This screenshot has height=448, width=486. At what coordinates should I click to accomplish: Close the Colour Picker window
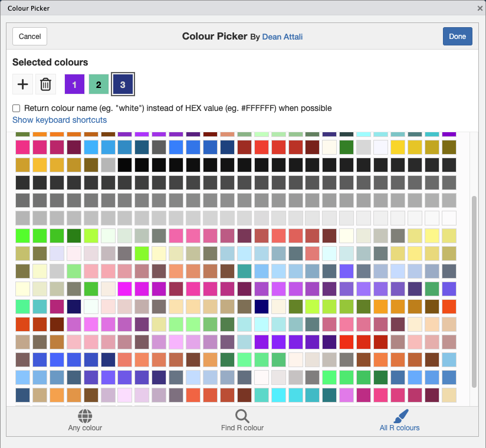[x=479, y=8]
